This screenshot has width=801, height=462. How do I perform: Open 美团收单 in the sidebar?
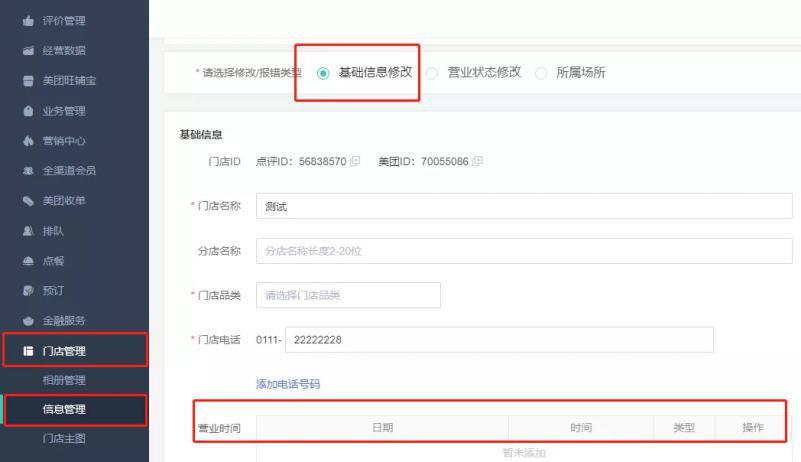pyautogui.click(x=64, y=201)
